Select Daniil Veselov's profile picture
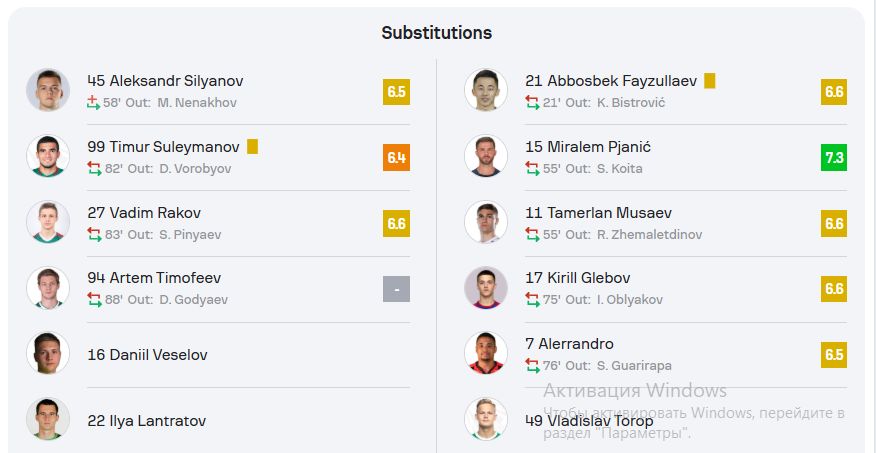The image size is (876, 453). tap(48, 353)
